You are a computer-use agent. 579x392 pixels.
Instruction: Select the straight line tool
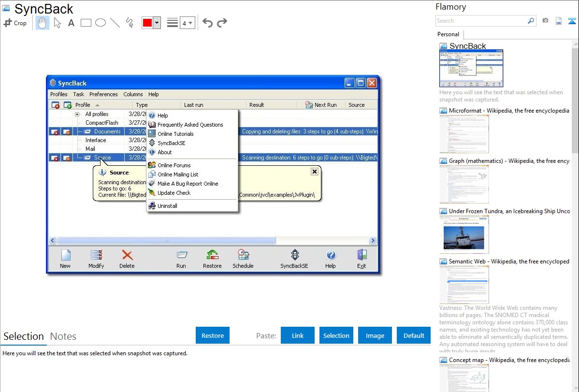(115, 23)
